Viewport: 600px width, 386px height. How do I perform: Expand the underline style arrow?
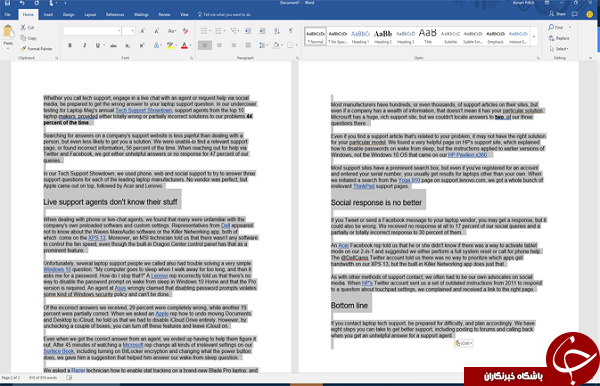(104, 46)
